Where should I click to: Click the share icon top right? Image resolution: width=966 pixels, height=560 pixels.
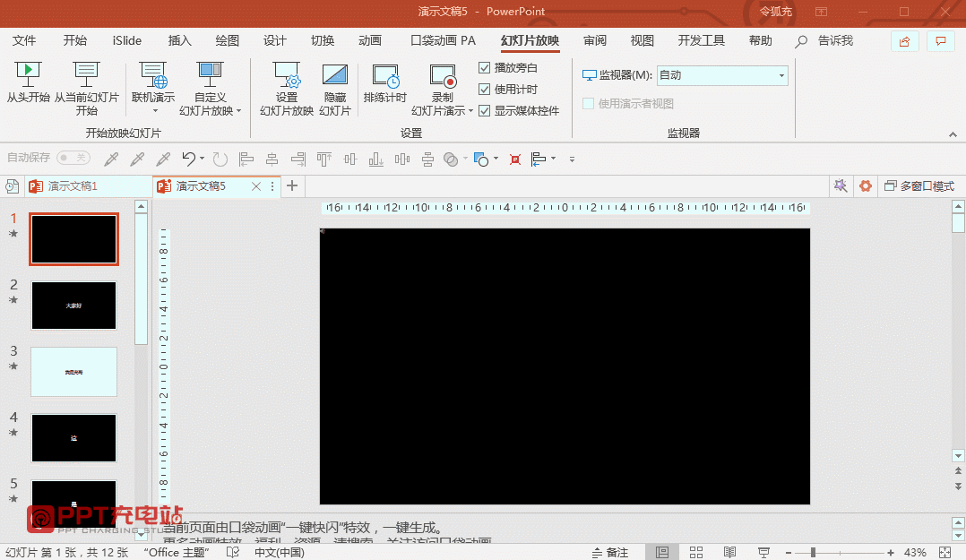pos(904,41)
